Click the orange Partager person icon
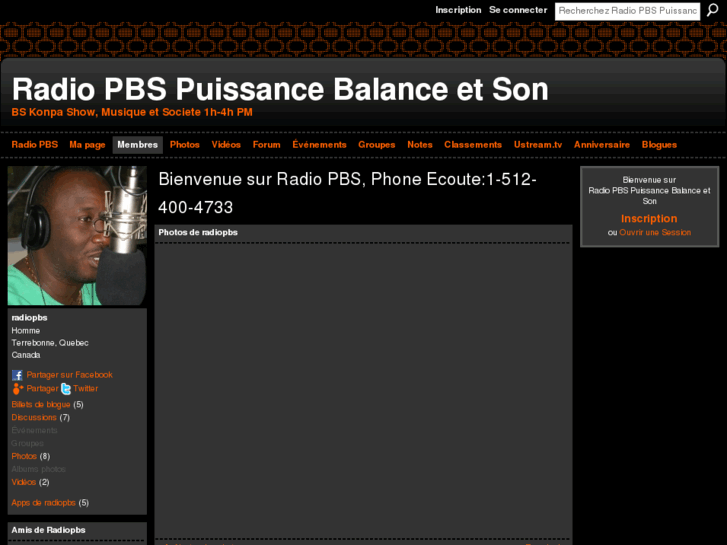The height and width of the screenshot is (545, 727). point(18,389)
